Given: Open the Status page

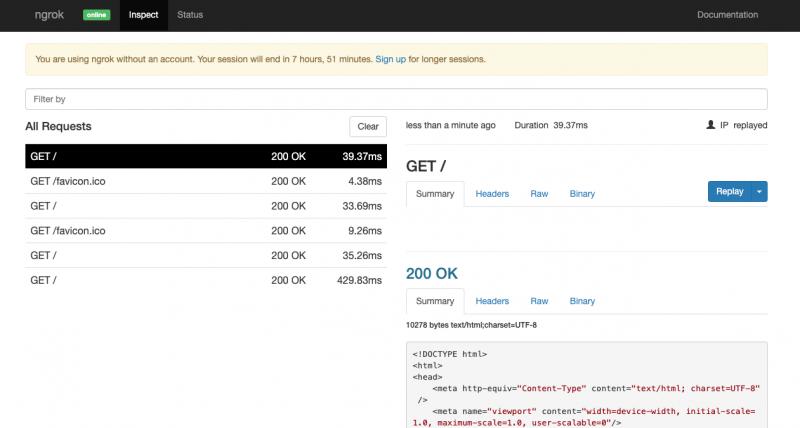Looking at the screenshot, I should 189,15.
